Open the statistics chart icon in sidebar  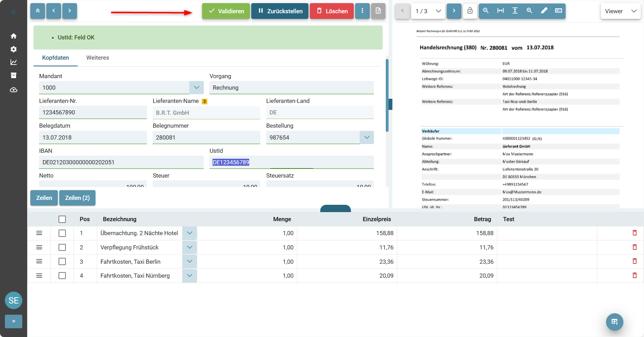14,62
